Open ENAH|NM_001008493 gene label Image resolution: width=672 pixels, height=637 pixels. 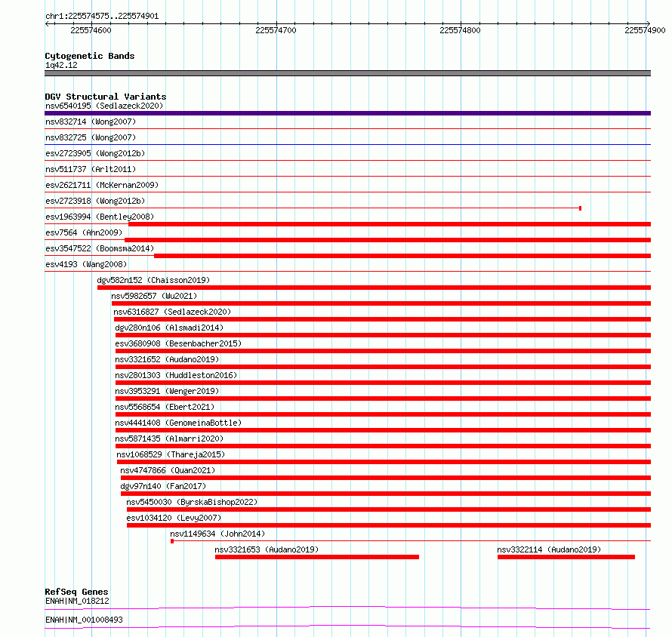coord(84,620)
